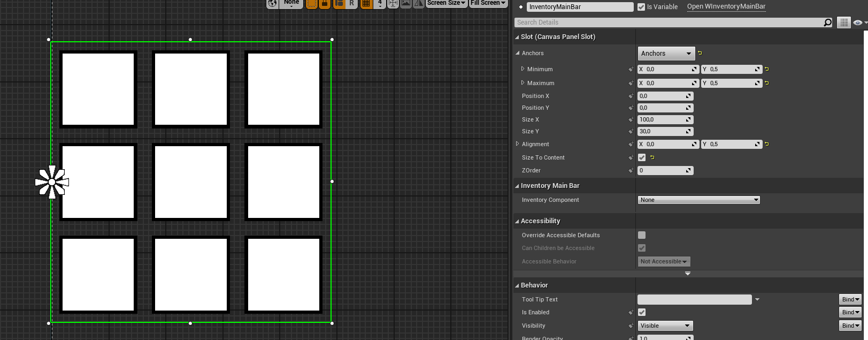
Task: Open the Anchors preset dropdown
Action: tap(666, 54)
